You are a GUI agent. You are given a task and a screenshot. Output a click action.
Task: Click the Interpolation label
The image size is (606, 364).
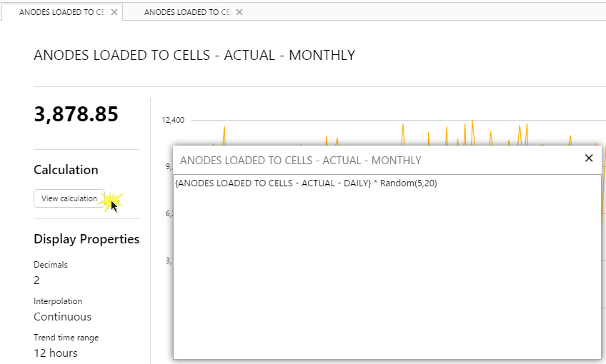pos(58,301)
